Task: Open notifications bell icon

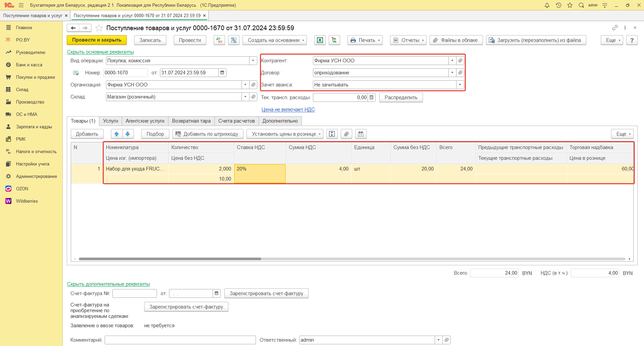Action: (x=547, y=5)
